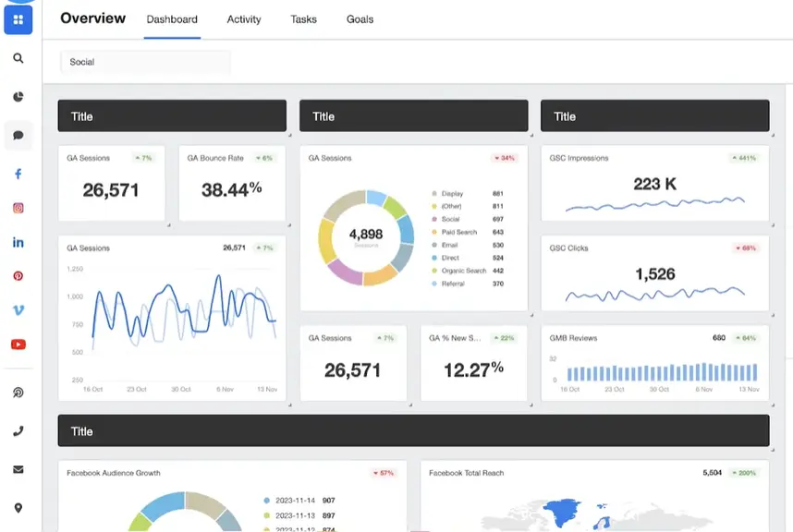Select the YouTube icon in sidebar
The image size is (793, 532).
click(18, 345)
